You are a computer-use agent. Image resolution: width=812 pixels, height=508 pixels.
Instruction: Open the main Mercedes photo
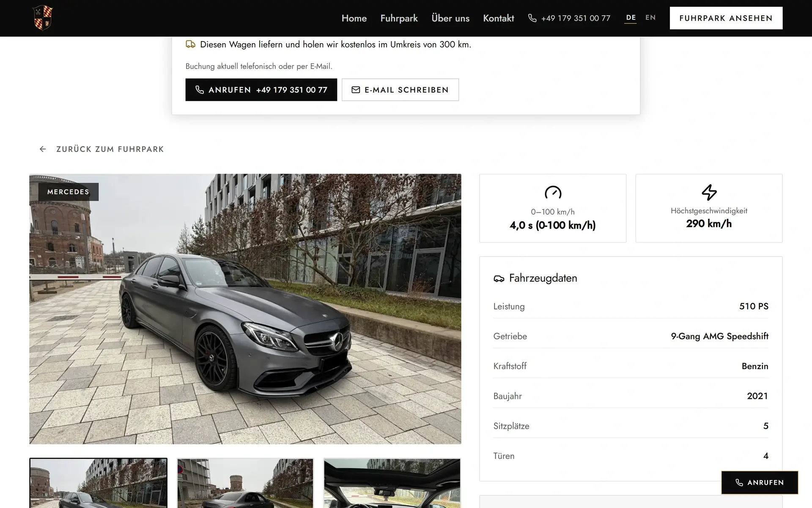point(245,309)
